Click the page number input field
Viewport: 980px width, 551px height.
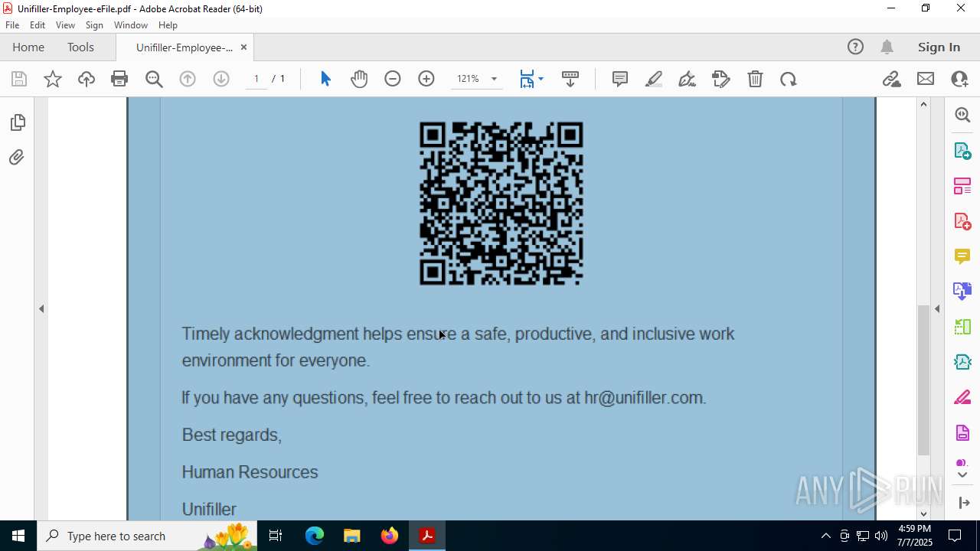[256, 79]
